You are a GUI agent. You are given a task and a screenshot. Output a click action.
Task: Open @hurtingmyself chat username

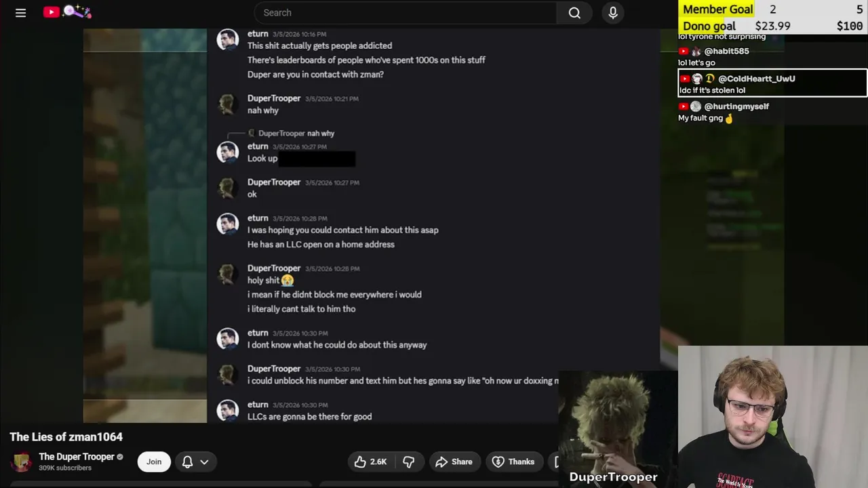coord(736,106)
